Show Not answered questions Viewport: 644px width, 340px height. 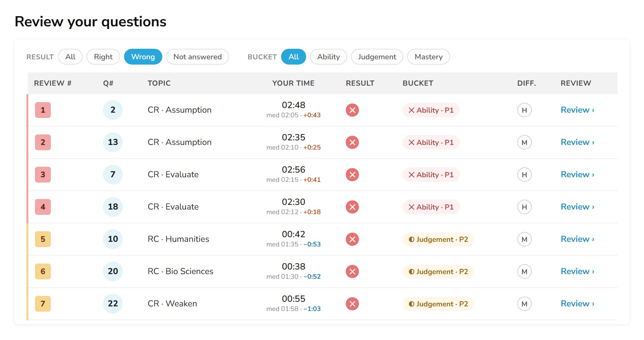coord(198,57)
